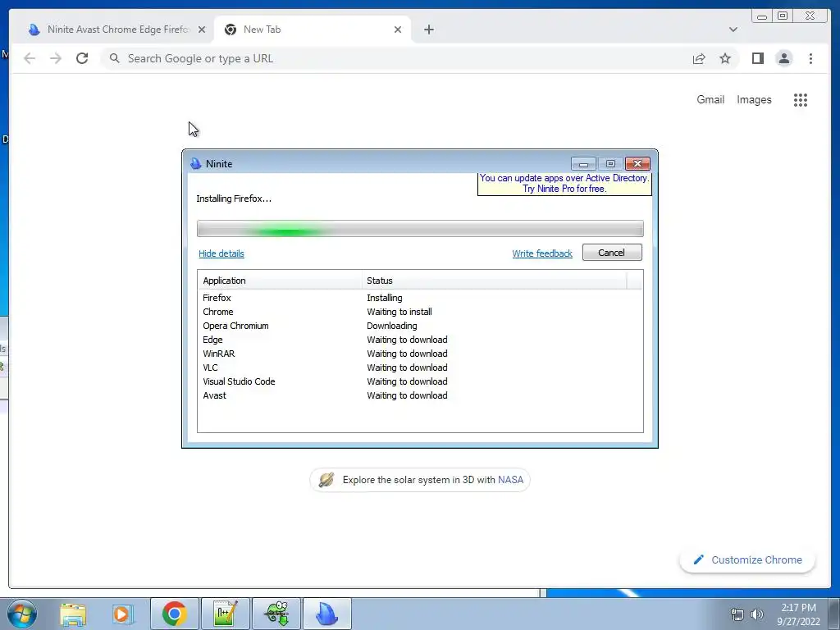This screenshot has width=840, height=630.
Task: Click the Hide details link
Action: 221,253
